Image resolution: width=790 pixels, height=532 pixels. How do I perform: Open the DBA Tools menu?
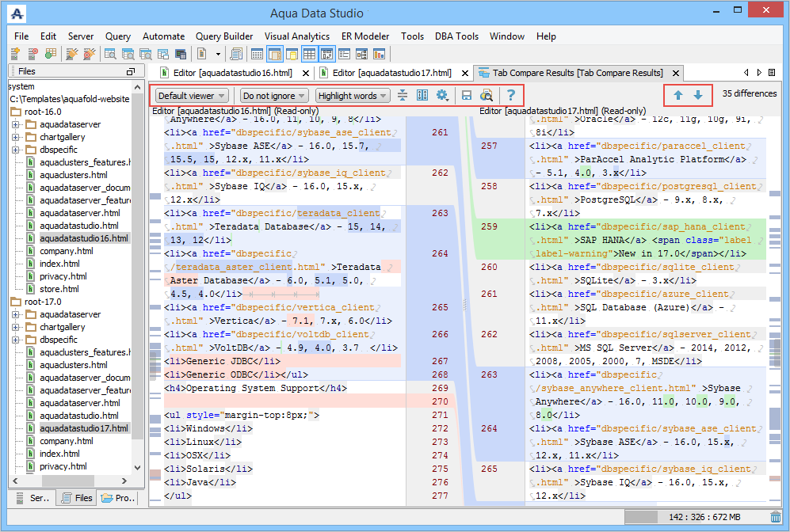point(456,36)
